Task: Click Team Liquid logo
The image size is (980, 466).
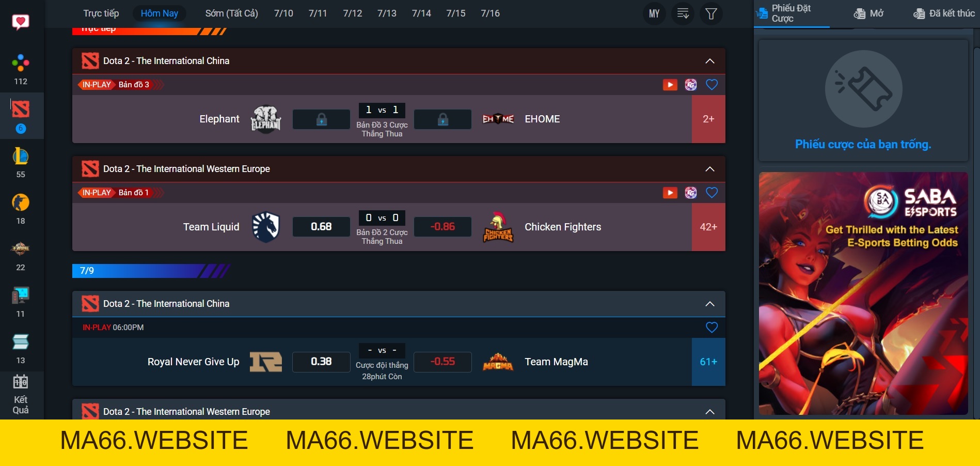Action: pos(265,227)
